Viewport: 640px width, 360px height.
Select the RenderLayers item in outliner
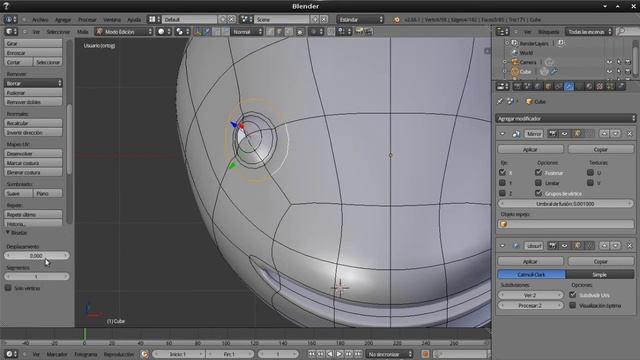[x=533, y=43]
